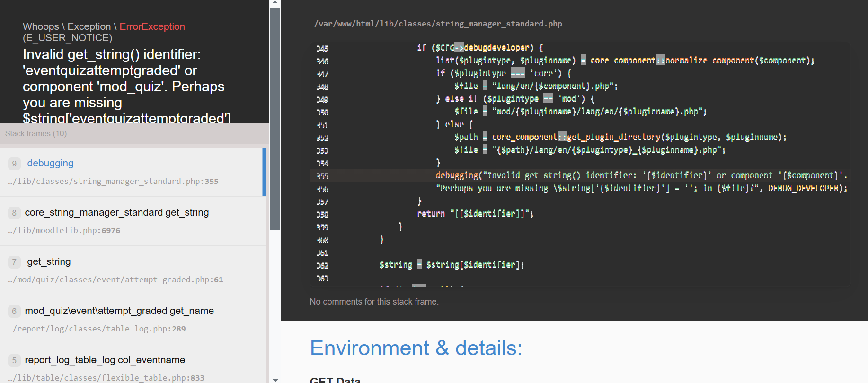868x383 pixels.
Task: Click the Invalid get_string() identifier error message
Action: [x=126, y=86]
